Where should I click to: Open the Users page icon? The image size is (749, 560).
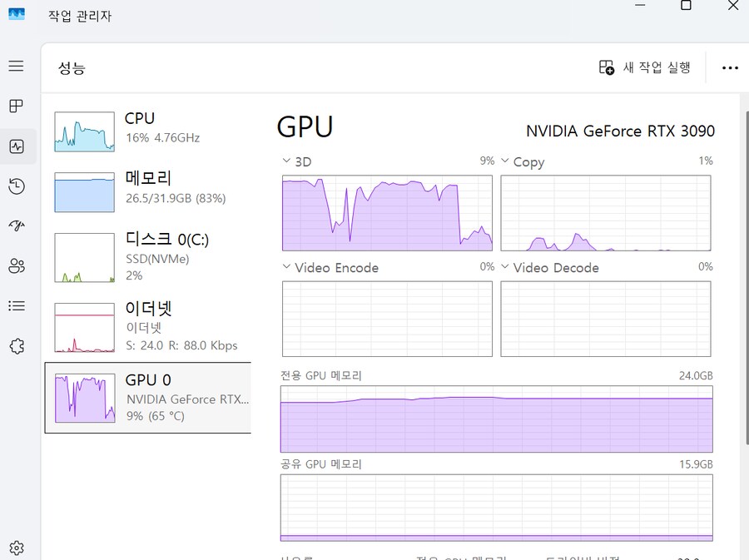pyautogui.click(x=17, y=265)
